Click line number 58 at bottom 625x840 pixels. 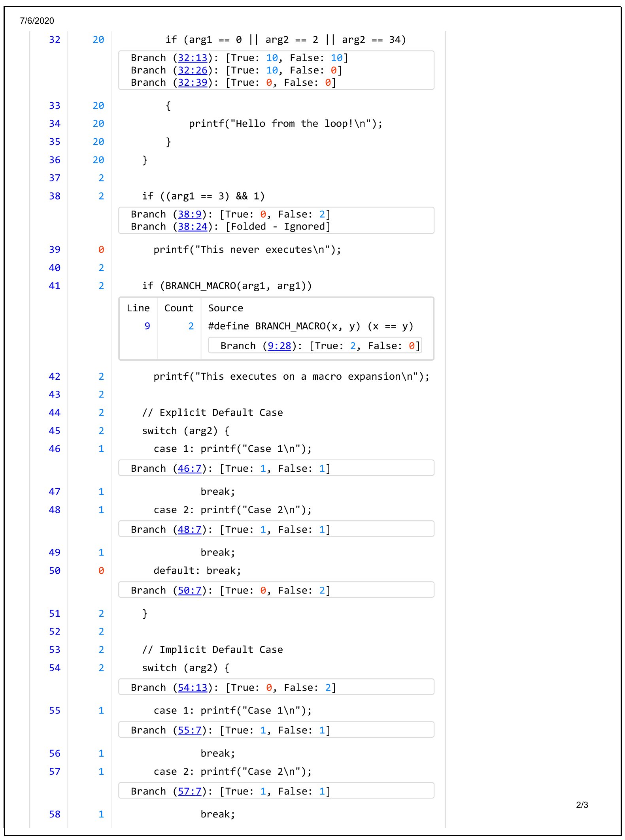55,814
